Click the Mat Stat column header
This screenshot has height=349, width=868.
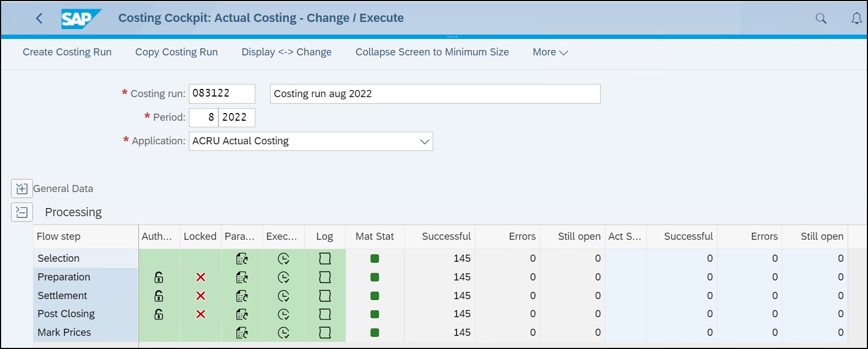[375, 237]
